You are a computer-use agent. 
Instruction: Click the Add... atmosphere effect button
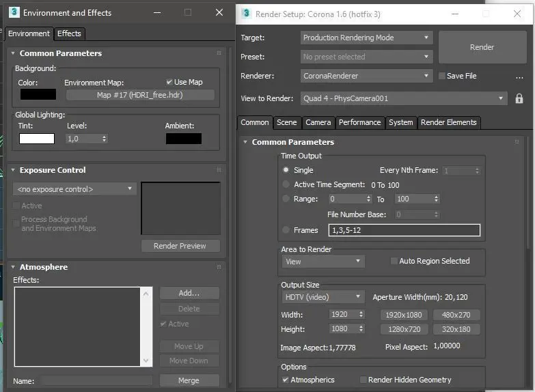pos(189,293)
